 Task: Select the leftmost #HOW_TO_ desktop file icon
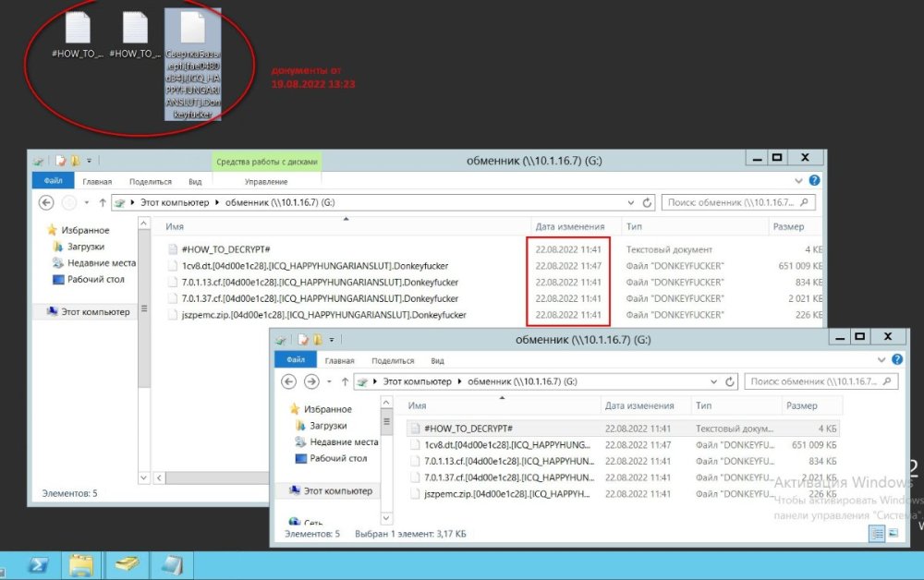coord(78,35)
